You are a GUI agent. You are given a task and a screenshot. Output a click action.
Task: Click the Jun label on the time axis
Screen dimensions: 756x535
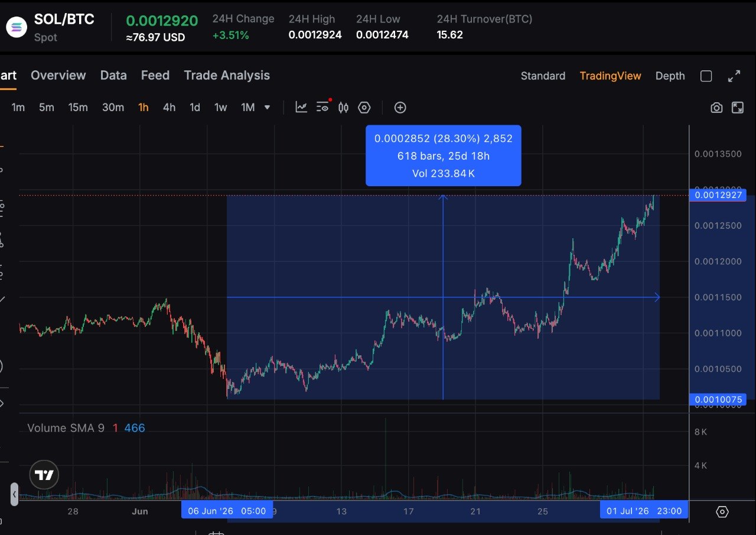pos(140,511)
